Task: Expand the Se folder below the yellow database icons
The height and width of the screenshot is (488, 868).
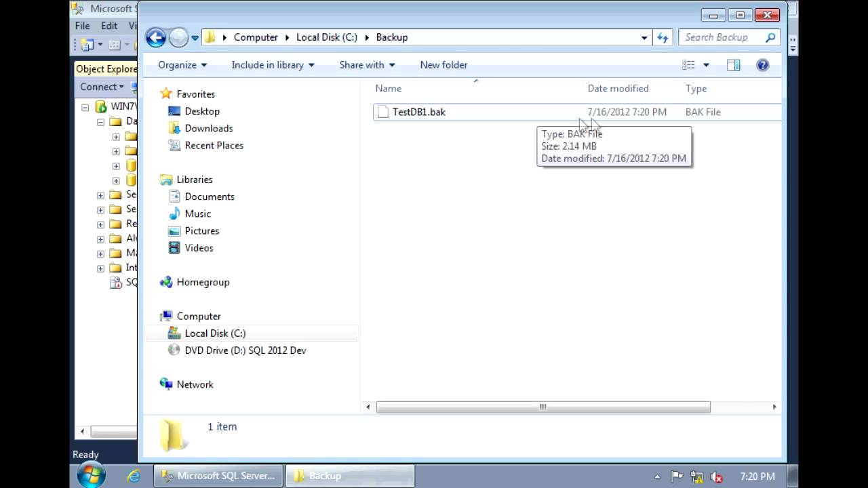Action: (x=100, y=195)
